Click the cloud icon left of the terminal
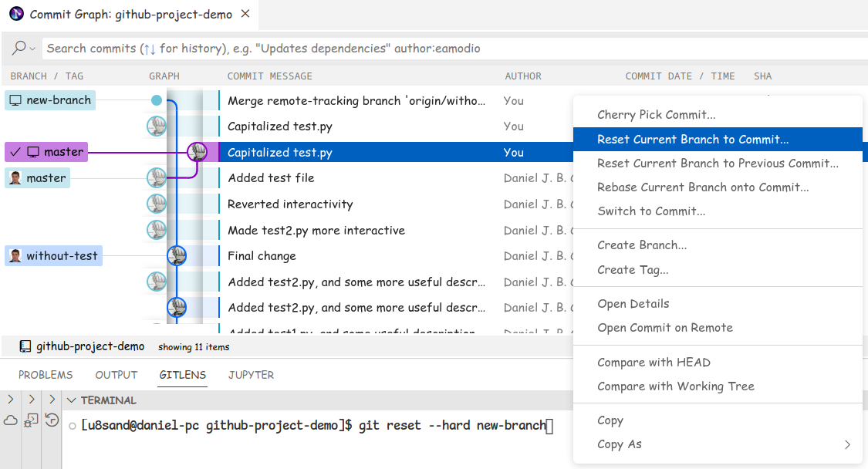 click(11, 420)
